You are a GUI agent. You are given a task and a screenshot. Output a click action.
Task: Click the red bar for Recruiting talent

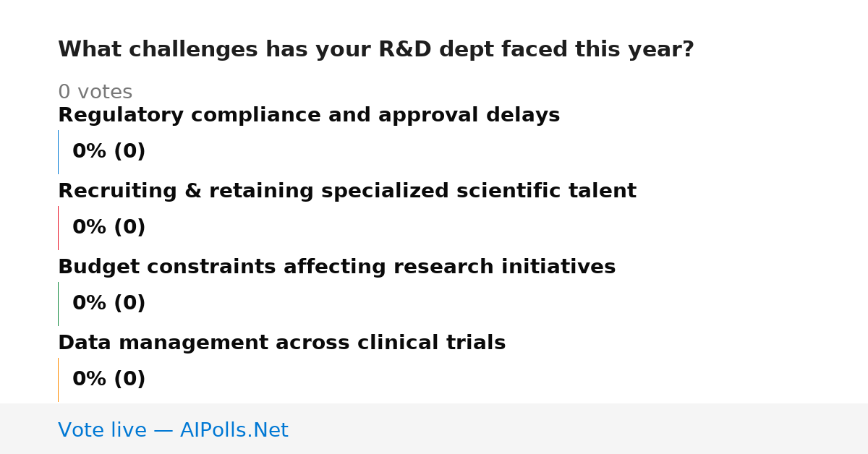(x=58, y=228)
